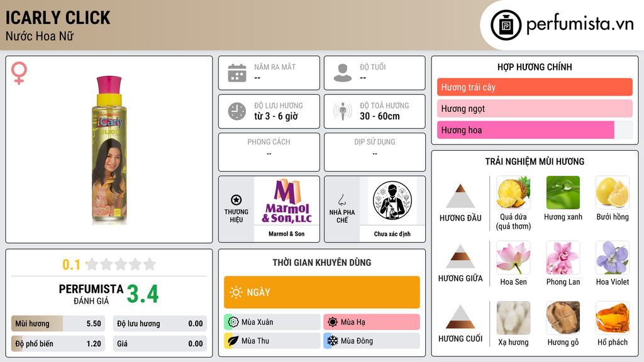Select the Hoa Violet note image
This screenshot has width=644, height=362.
613,258
